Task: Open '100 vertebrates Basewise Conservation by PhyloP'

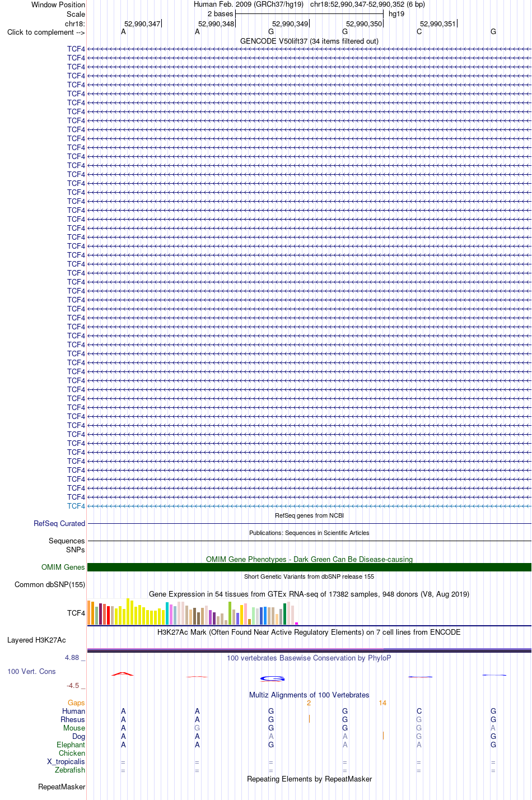Action: [309, 658]
